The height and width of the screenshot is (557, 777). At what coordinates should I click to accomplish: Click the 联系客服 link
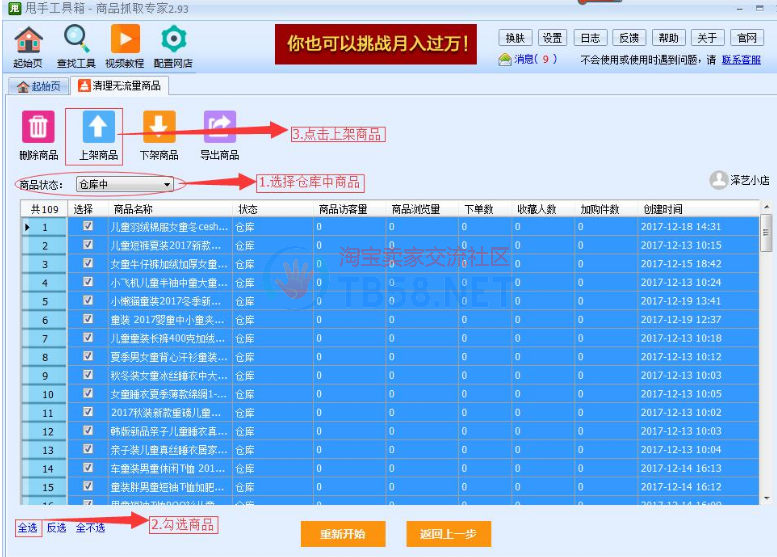click(x=747, y=60)
